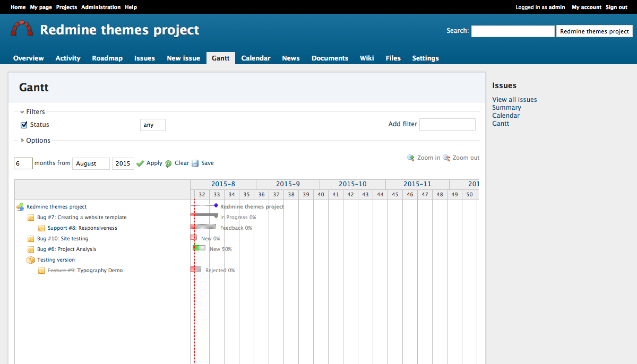Open the Bug #7 issue link

(x=46, y=218)
